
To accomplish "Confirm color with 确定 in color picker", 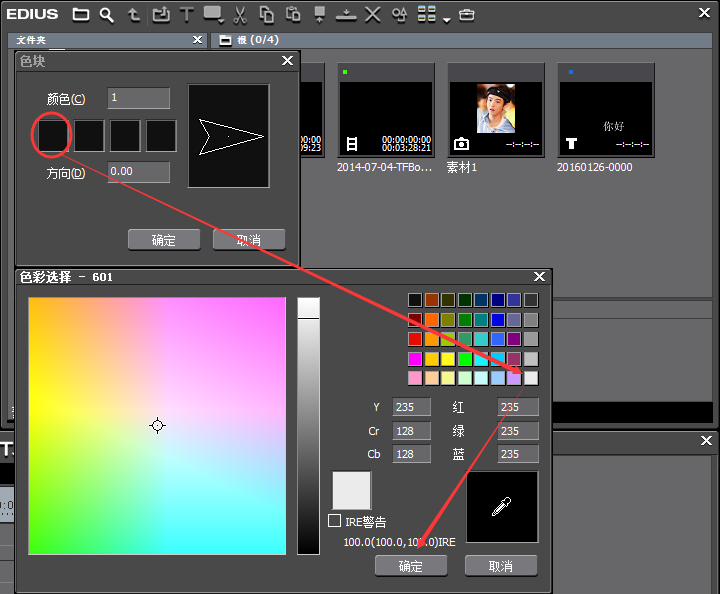I will point(410,566).
